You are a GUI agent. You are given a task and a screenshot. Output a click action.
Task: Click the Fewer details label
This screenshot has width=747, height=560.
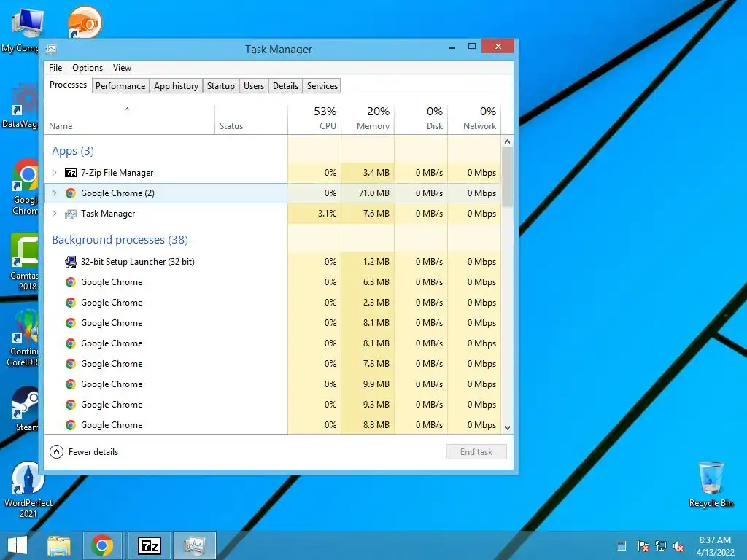coord(93,452)
